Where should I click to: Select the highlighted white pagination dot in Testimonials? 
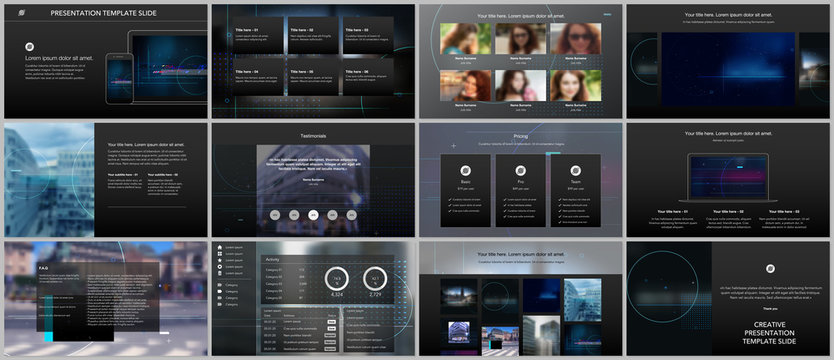click(x=313, y=215)
